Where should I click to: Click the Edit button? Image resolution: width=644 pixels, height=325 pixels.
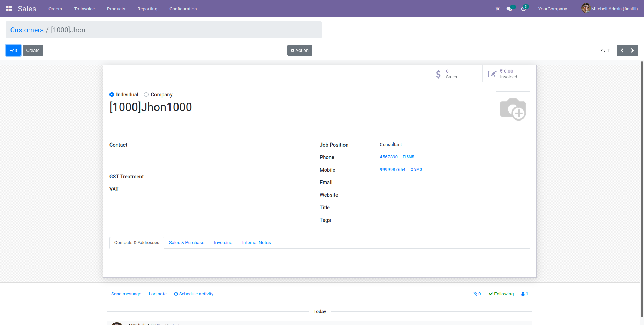tap(13, 51)
